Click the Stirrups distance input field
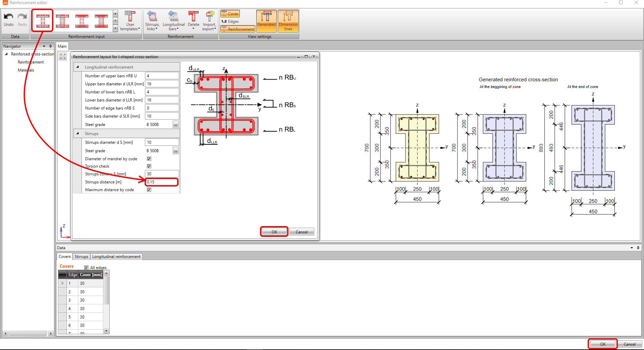The width and height of the screenshot is (644, 350). (161, 182)
